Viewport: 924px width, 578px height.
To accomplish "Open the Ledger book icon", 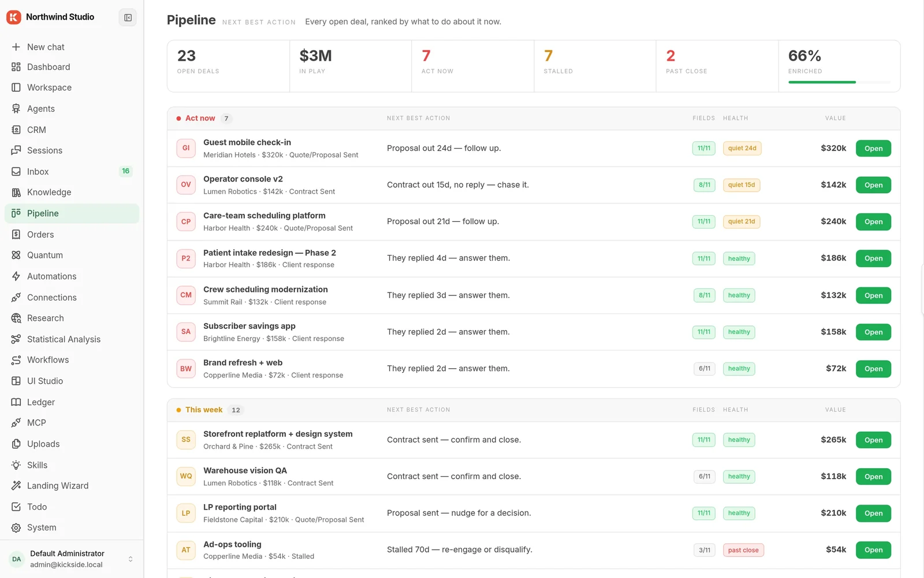I will click(x=16, y=402).
